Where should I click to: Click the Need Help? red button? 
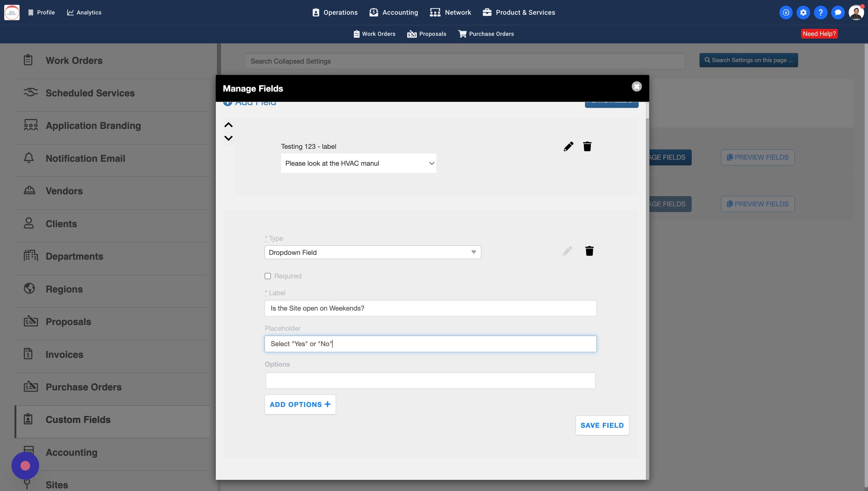tap(819, 34)
